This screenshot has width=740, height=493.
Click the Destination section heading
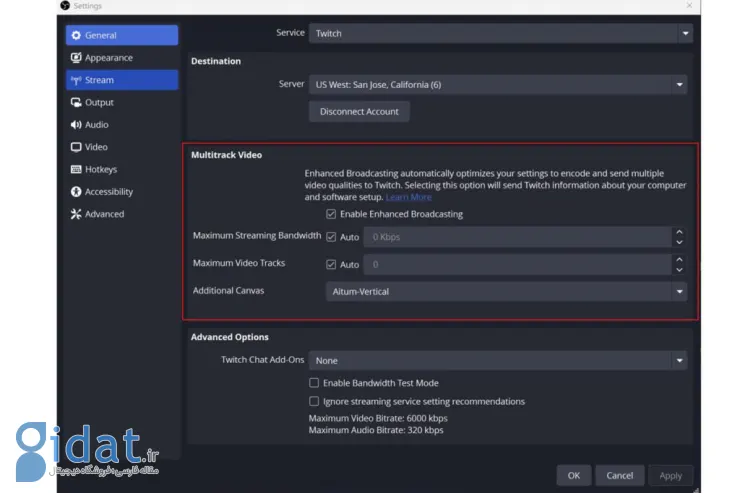pyautogui.click(x=216, y=61)
